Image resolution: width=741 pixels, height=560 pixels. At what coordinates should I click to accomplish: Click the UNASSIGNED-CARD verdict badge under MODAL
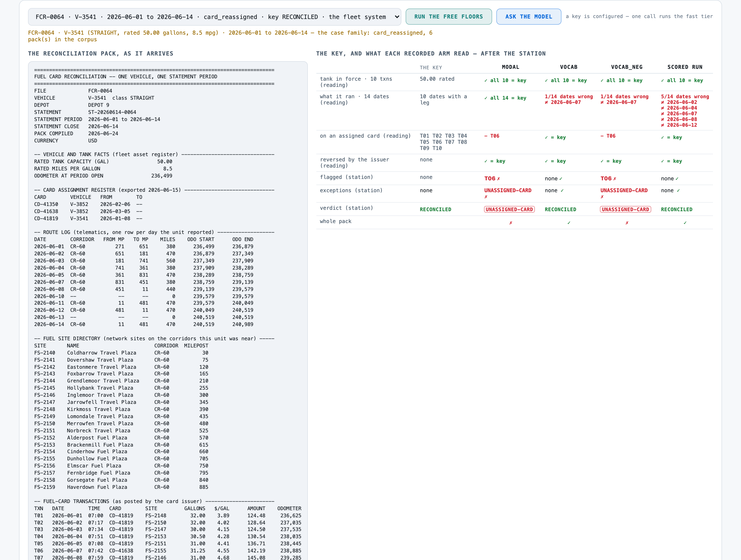pyautogui.click(x=509, y=210)
